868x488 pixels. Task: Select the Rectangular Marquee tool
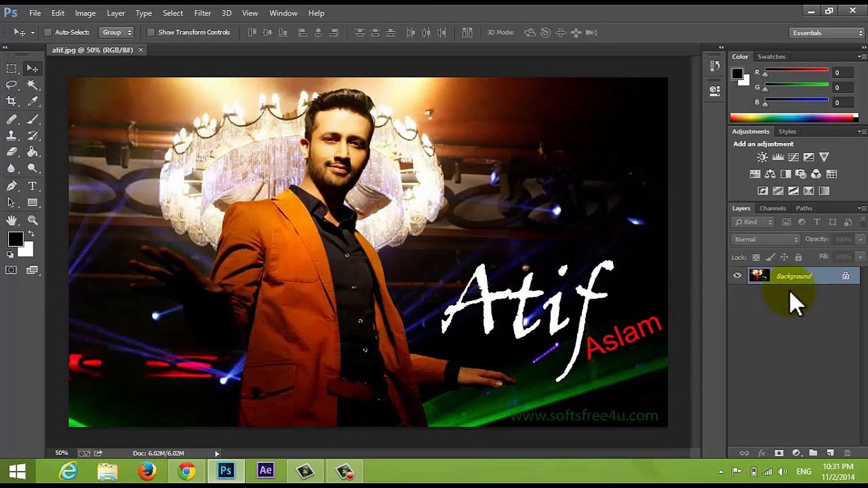click(12, 68)
